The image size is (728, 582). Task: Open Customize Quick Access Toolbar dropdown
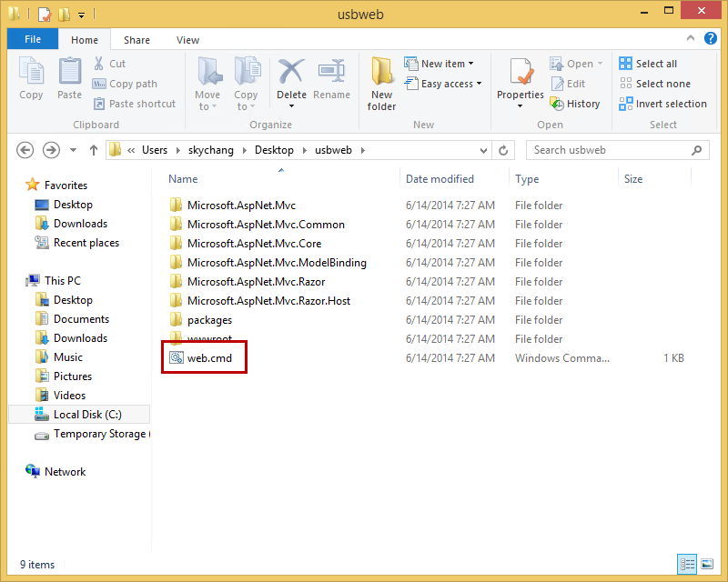[x=81, y=15]
